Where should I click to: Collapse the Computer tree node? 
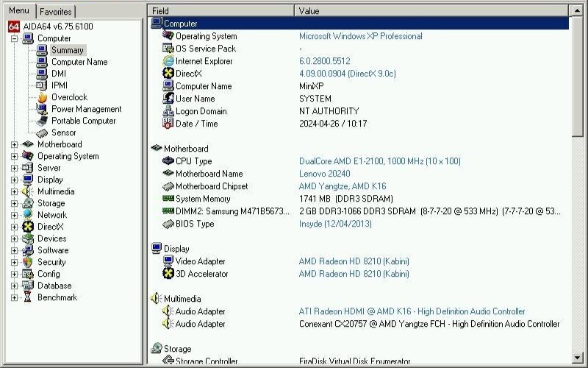tap(14, 38)
